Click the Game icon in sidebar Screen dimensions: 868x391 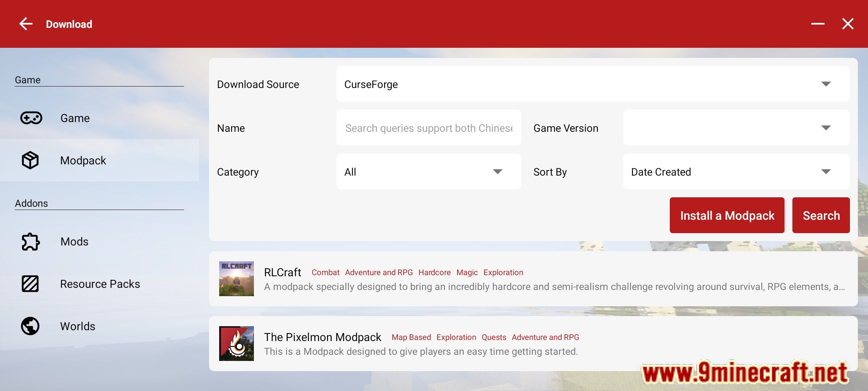[x=31, y=118]
